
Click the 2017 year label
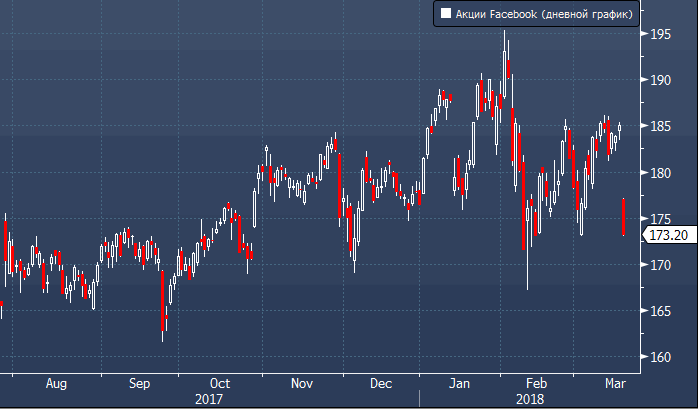[x=209, y=398]
